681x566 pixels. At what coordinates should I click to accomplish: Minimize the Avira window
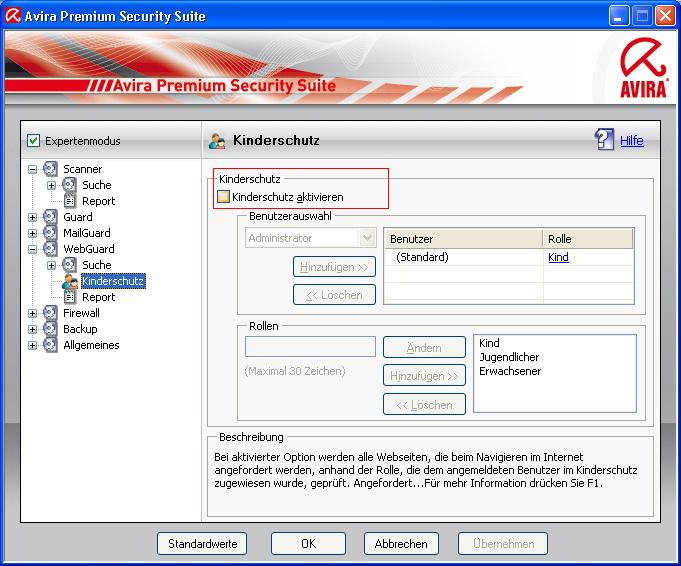click(x=618, y=16)
